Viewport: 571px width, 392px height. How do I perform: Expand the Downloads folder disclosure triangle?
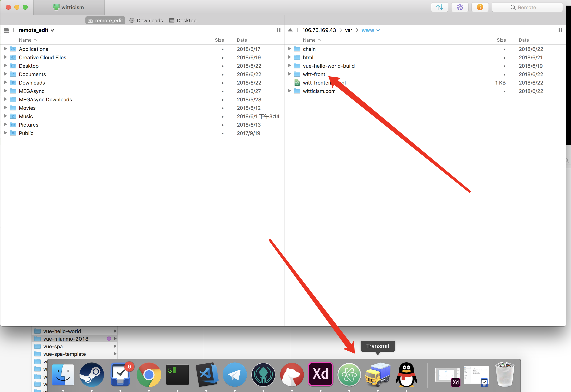point(5,82)
